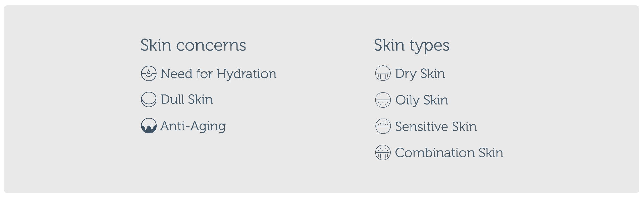Select the 'Anti-Aging' text label

(x=193, y=126)
